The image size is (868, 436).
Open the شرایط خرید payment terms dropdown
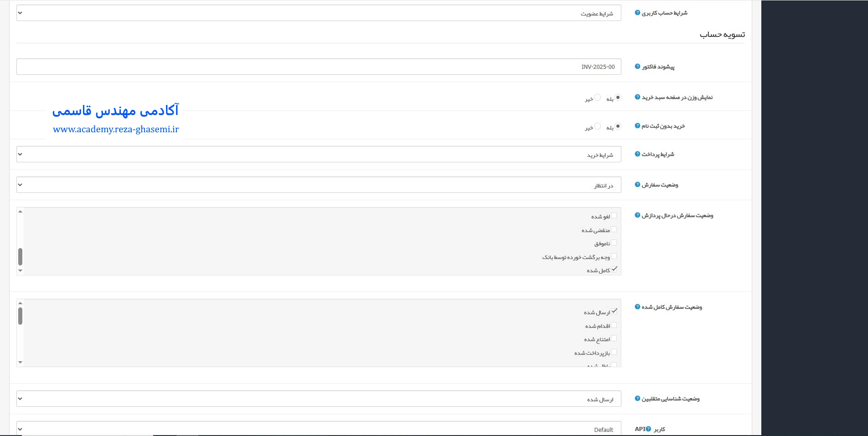[319, 154]
